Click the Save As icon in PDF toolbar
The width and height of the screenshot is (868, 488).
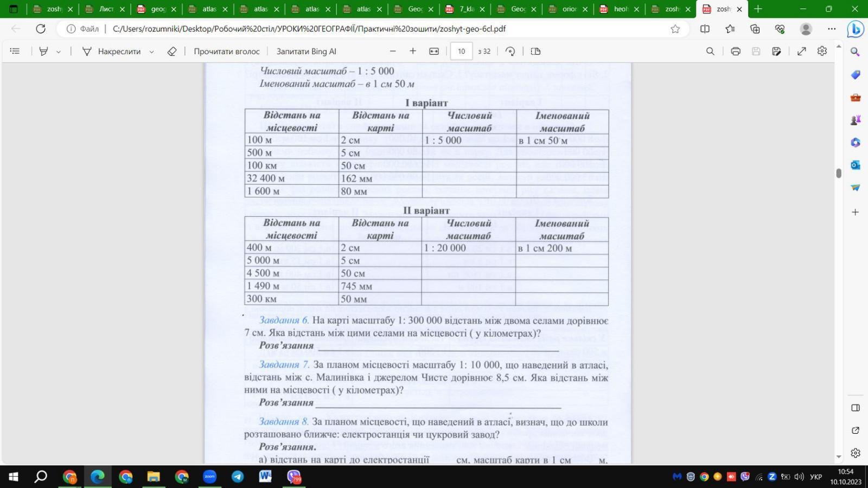point(777,51)
